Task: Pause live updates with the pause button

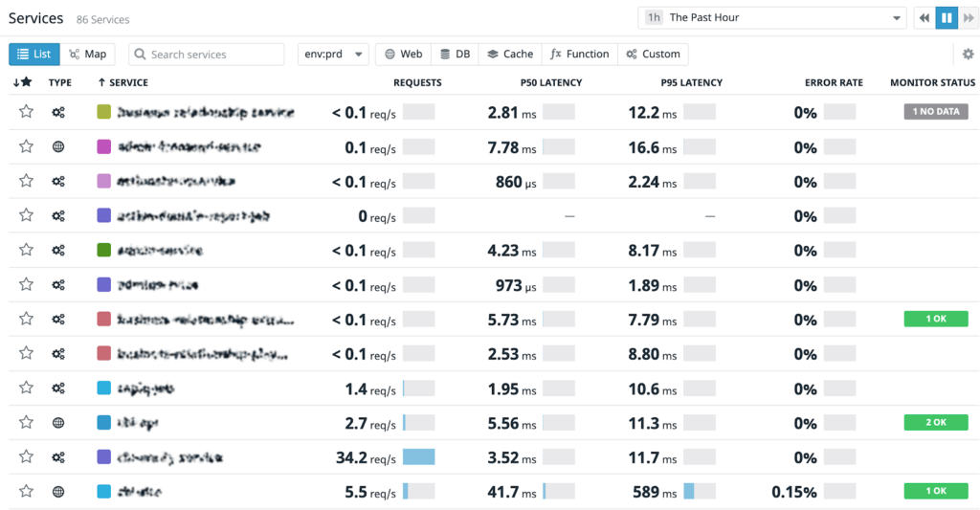Action: tap(947, 18)
